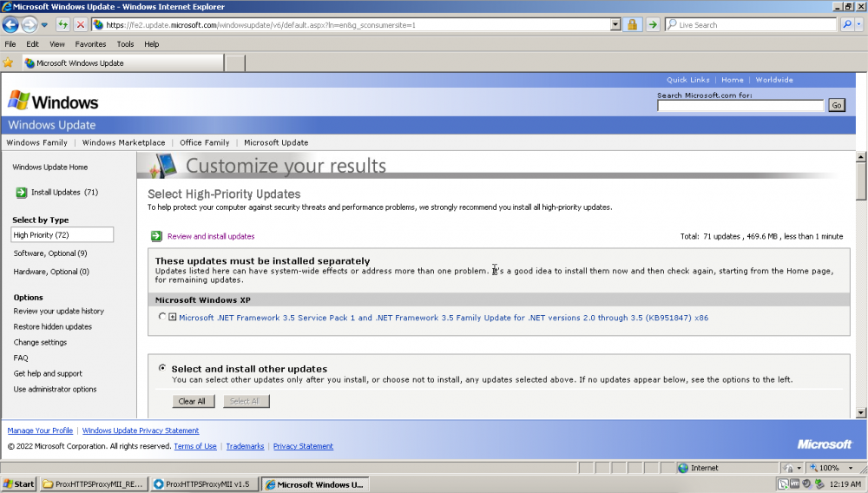Refresh the page using the green arrows icon
868x493 pixels.
coord(62,25)
